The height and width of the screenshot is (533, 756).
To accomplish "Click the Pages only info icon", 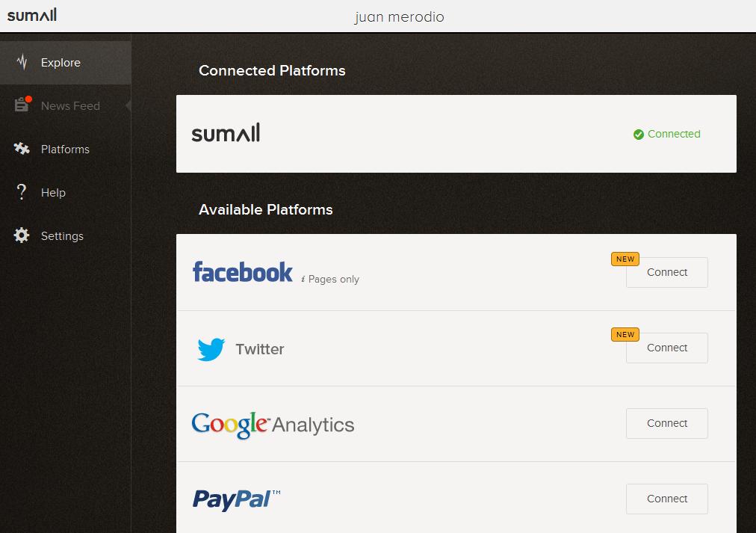I will click(303, 280).
